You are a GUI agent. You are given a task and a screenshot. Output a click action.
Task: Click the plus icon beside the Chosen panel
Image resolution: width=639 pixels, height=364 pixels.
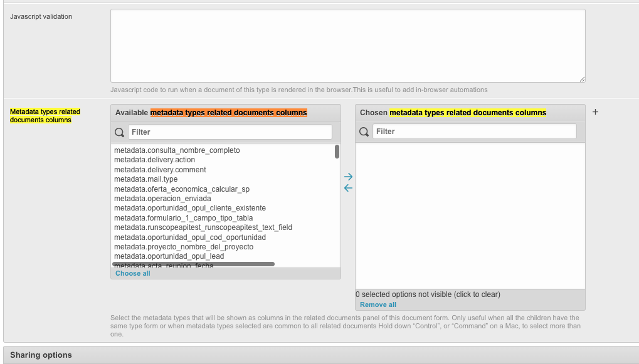coord(594,112)
